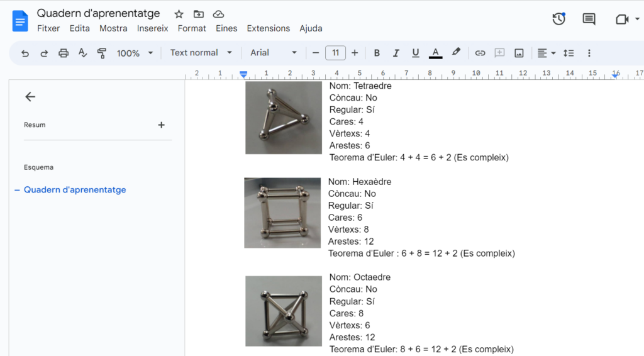
Task: Toggle bold formatting
Action: pyautogui.click(x=377, y=53)
